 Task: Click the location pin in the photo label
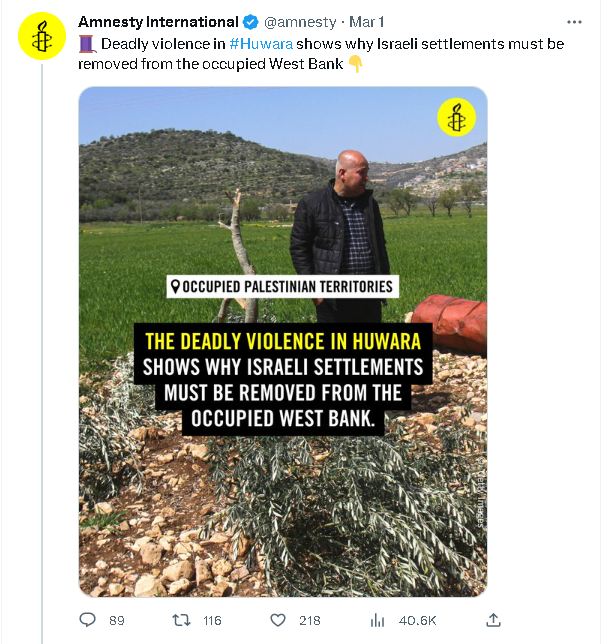(176, 287)
